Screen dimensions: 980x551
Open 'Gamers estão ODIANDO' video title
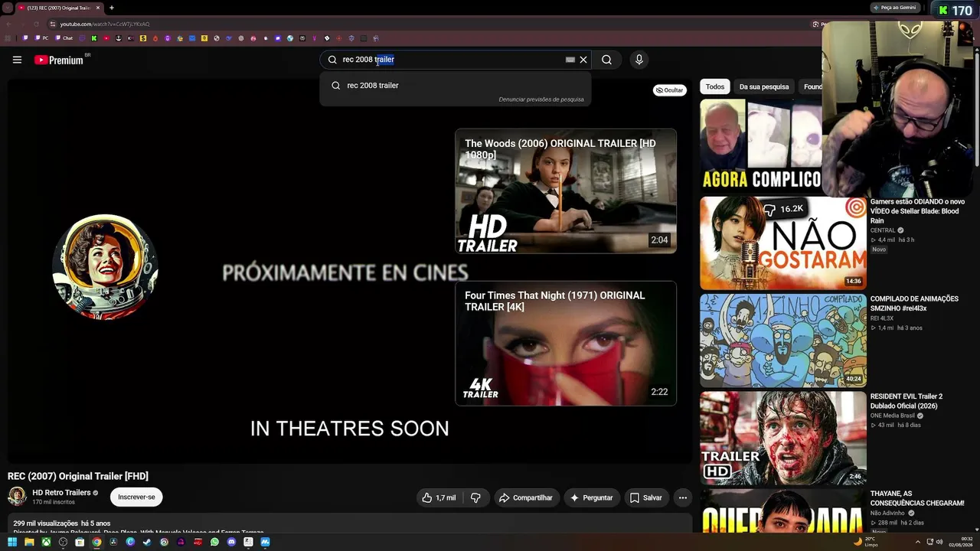pos(917,211)
